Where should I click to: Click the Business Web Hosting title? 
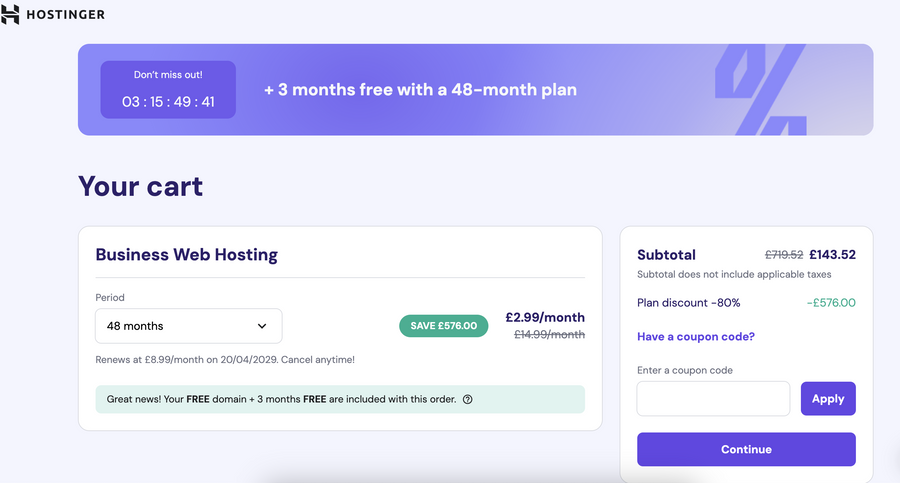coord(187,255)
